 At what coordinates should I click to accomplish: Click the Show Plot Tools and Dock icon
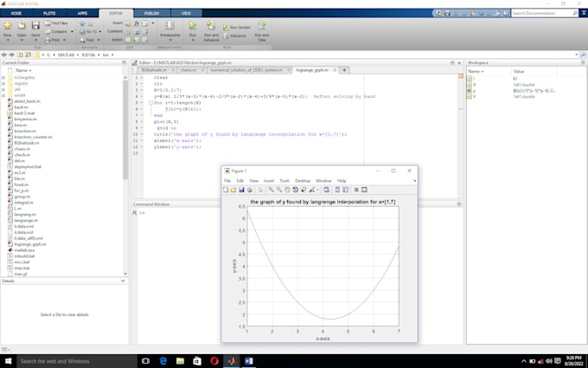(x=364, y=190)
